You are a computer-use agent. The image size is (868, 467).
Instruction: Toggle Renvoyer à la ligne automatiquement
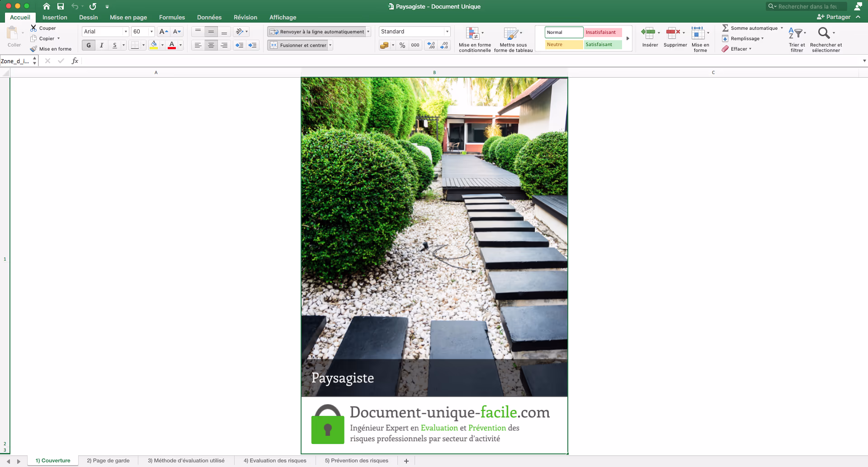point(316,32)
